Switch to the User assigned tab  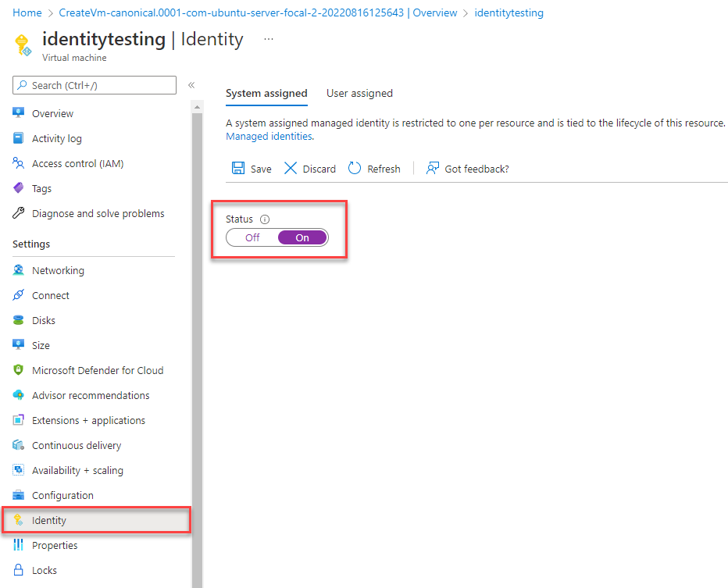(359, 93)
